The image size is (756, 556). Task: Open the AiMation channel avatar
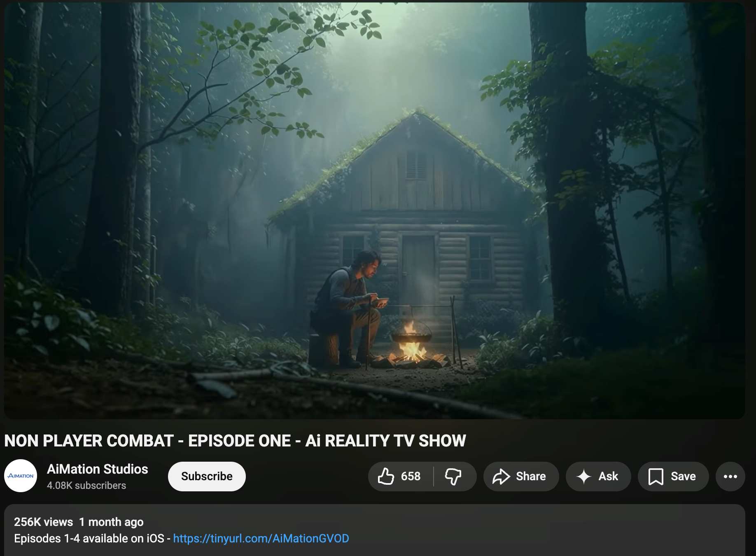21,476
